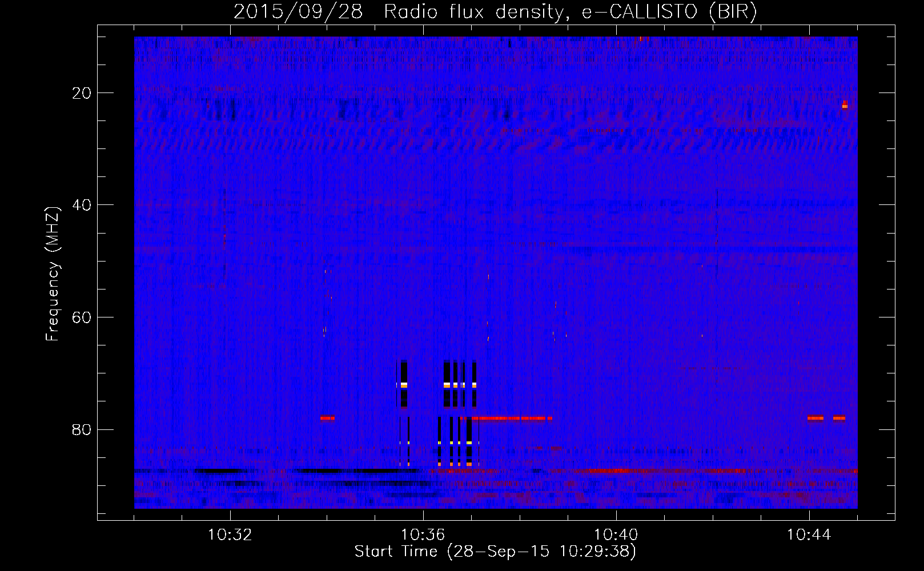Click the 40 MHz frequency tick label
The height and width of the screenshot is (571, 924).
[82, 205]
